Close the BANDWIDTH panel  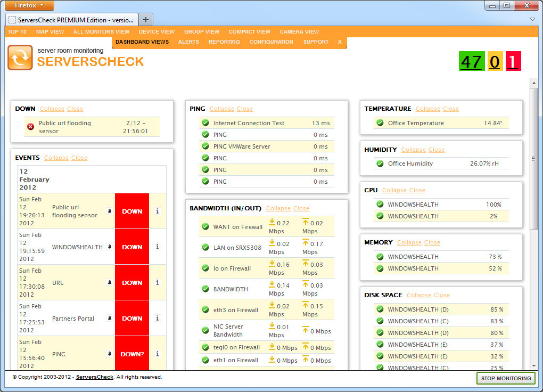point(301,208)
